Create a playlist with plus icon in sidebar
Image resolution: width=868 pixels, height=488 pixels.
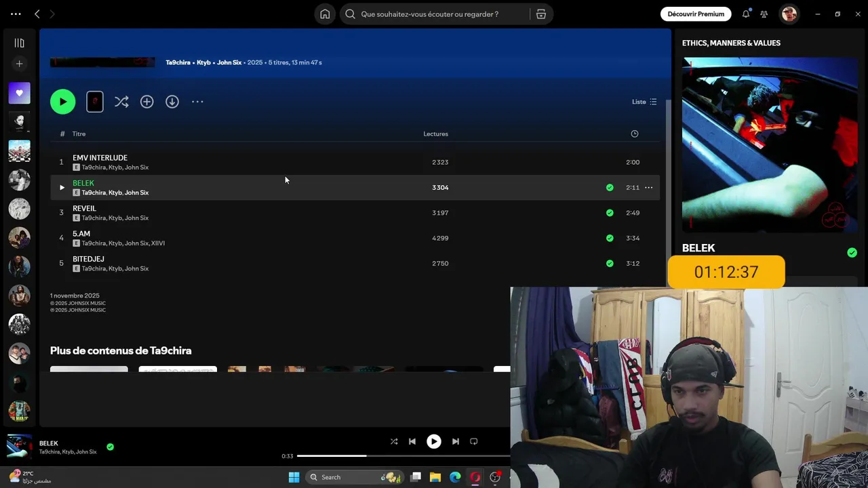(19, 64)
